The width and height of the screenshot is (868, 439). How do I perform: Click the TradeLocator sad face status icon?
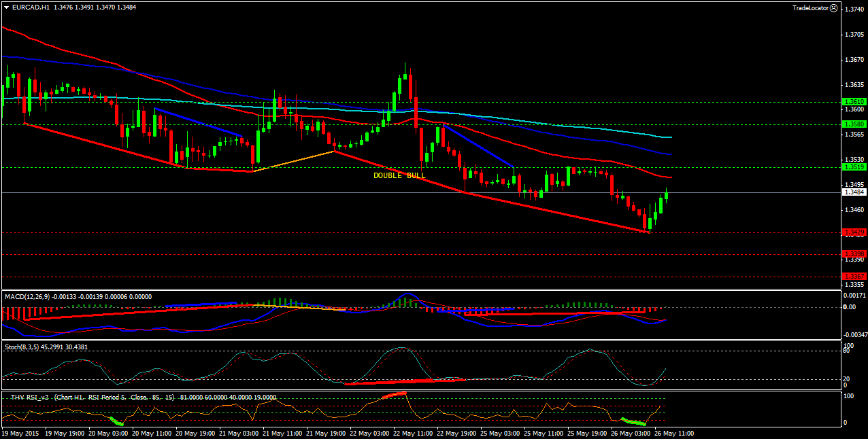tap(834, 7)
